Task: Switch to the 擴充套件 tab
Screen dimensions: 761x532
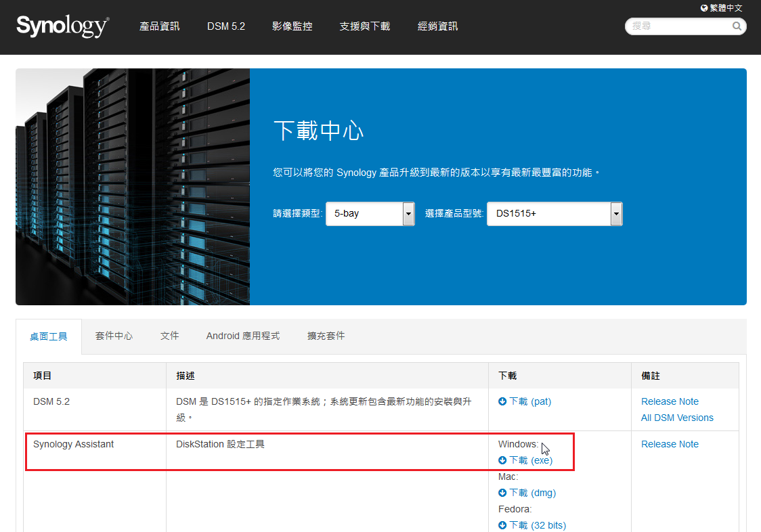Action: click(326, 336)
